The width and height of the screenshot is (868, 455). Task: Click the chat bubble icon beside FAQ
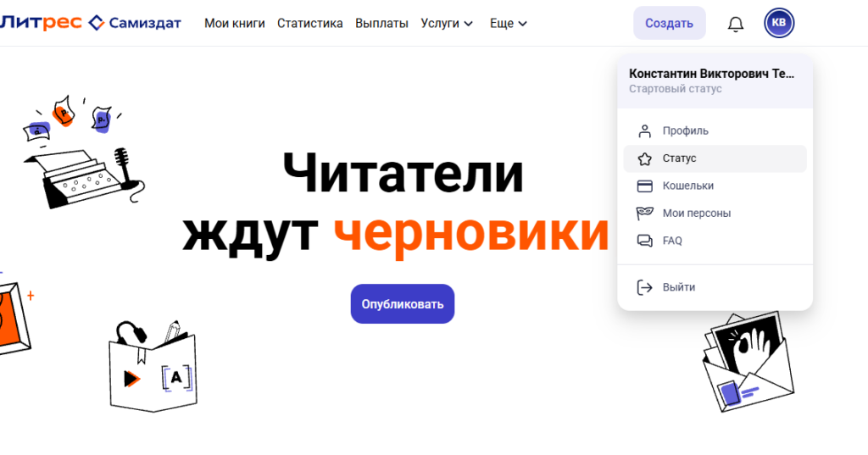[645, 241]
